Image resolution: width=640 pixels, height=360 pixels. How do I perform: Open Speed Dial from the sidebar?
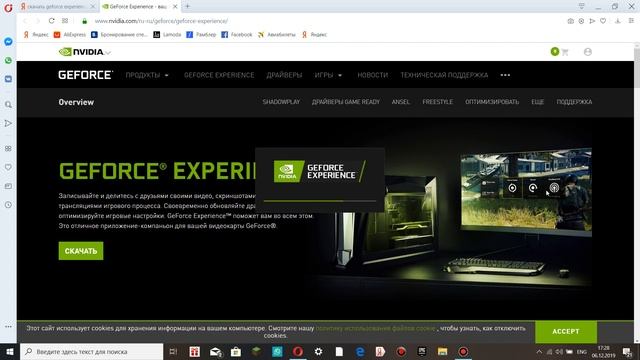click(x=8, y=149)
